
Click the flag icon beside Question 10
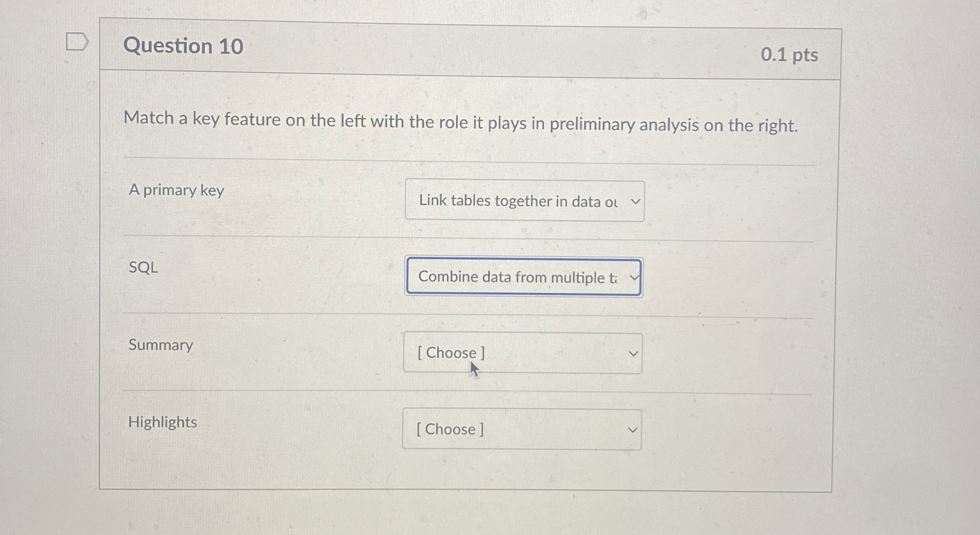coord(77,41)
